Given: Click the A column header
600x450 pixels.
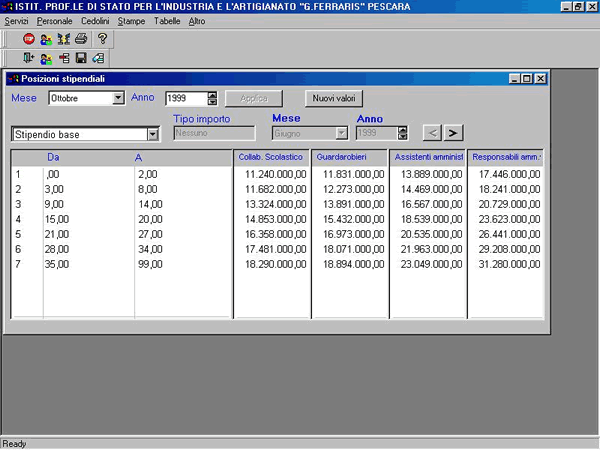Looking at the screenshot, I should tap(138, 158).
